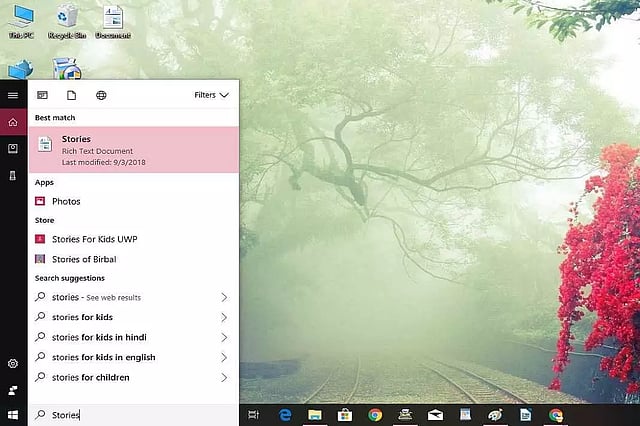Open the hamburger menu in search sidebar
Viewport: 640px width, 426px height.
[x=13, y=95]
